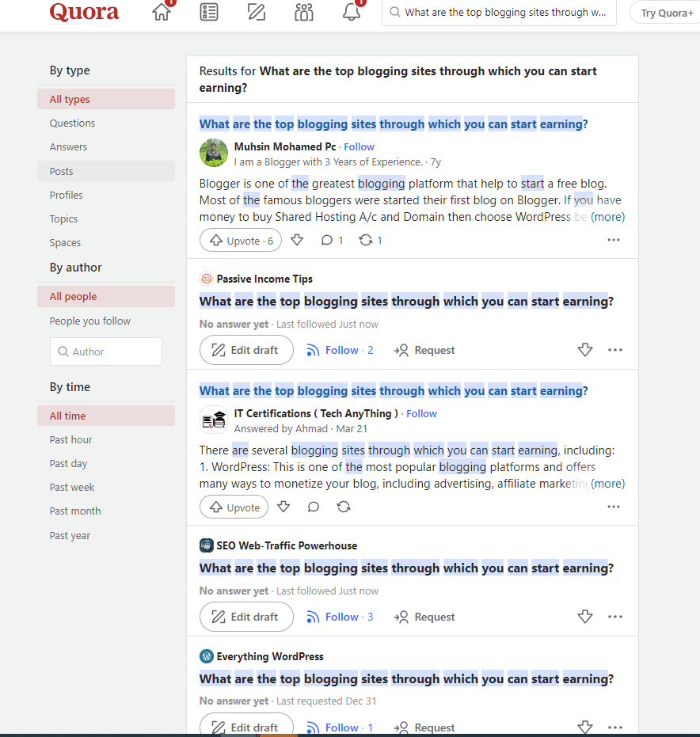Follow IT Certifications ( Tech AnyThing )

[x=422, y=413]
